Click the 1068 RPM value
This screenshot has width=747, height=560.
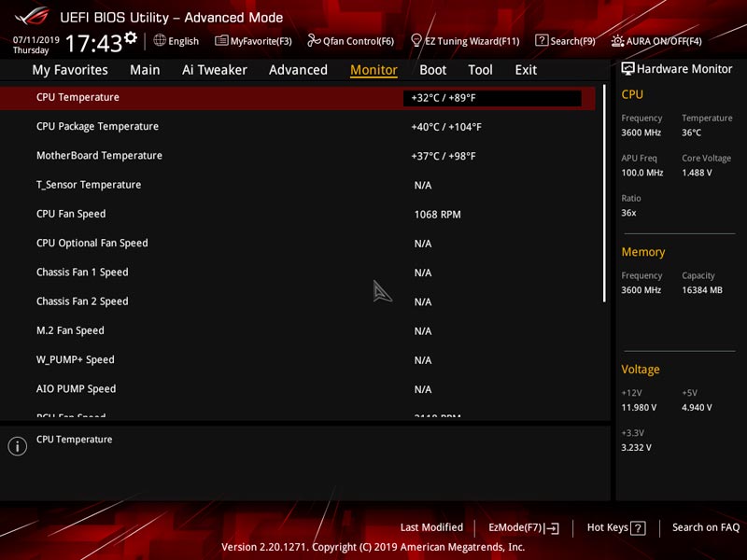click(x=437, y=215)
